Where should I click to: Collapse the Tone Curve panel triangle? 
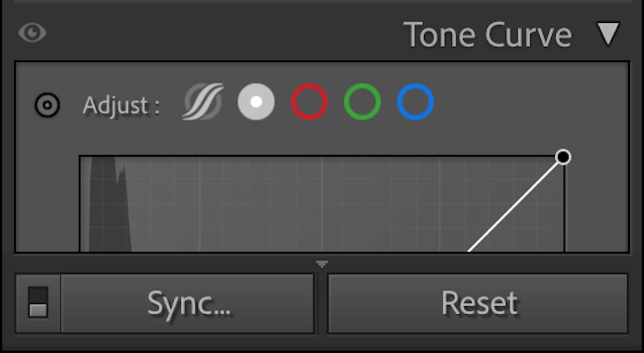[608, 34]
